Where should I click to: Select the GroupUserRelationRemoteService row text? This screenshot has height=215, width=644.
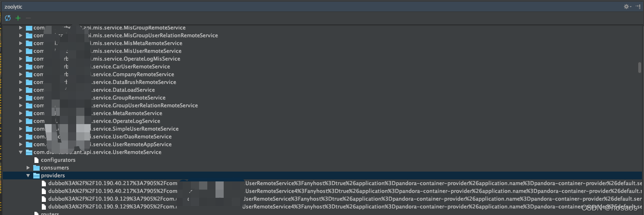coord(116,106)
